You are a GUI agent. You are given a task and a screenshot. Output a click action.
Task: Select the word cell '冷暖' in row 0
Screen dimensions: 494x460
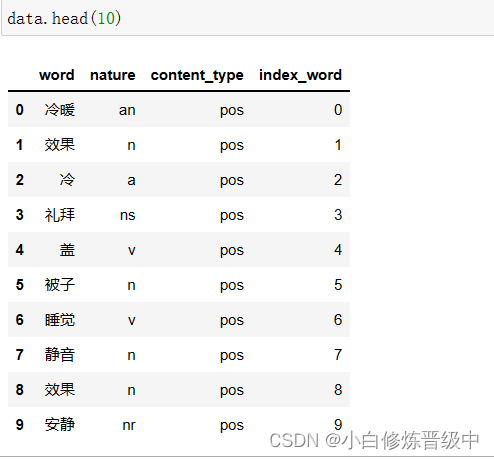coord(60,110)
